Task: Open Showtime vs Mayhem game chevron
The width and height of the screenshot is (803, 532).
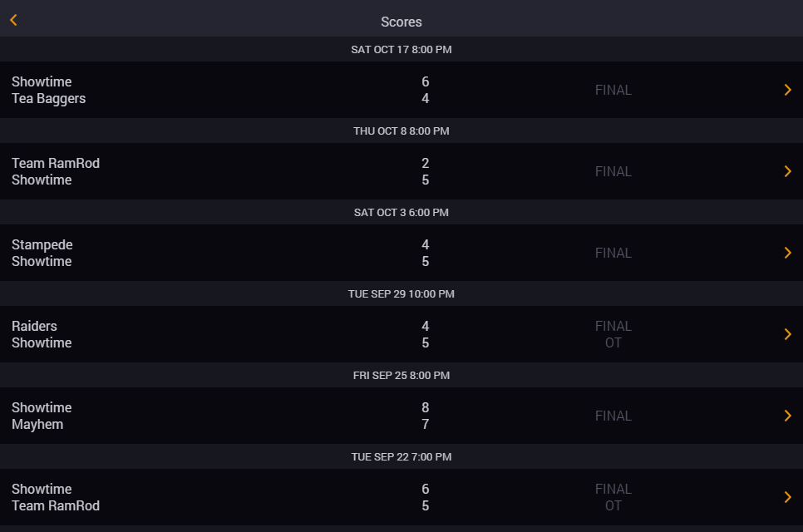Action: click(x=788, y=416)
